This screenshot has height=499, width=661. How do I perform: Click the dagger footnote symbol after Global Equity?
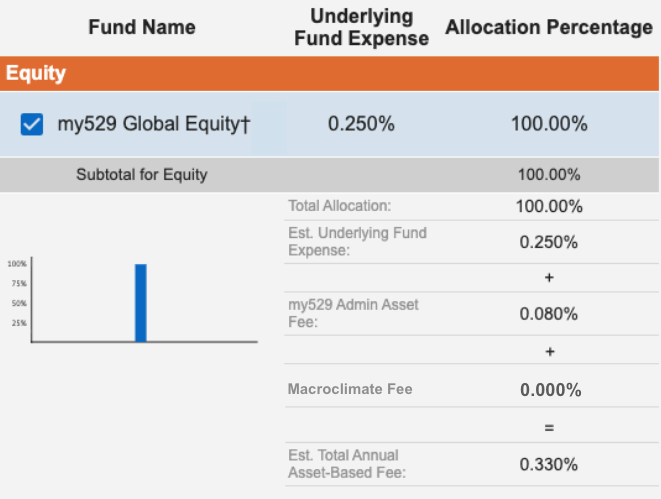[245, 124]
